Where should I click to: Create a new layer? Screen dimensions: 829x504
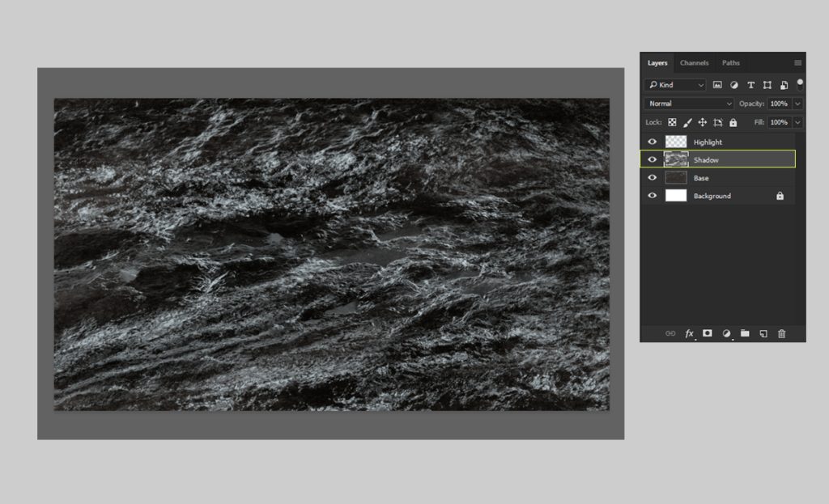pos(763,333)
